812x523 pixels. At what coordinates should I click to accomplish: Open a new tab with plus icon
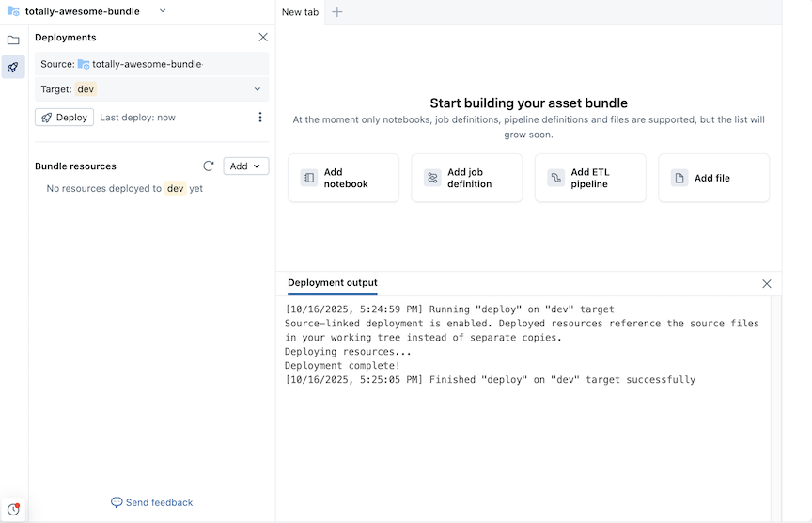click(337, 12)
